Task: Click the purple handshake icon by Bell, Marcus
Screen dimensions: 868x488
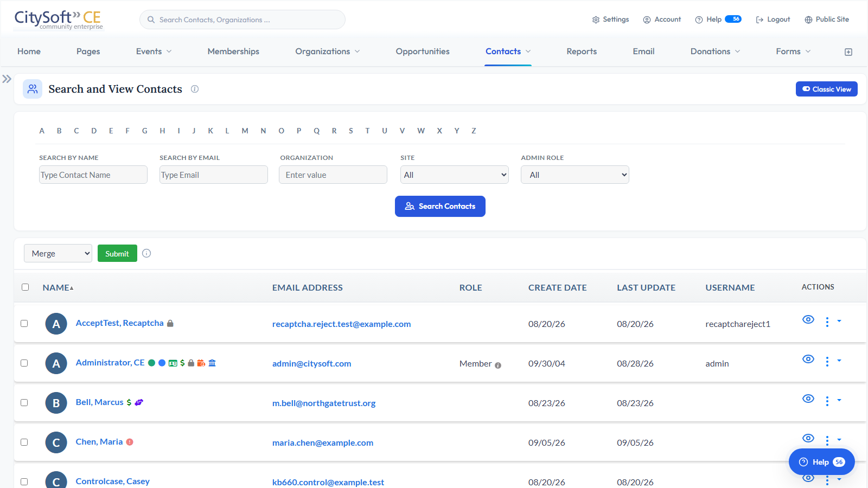Action: coord(139,402)
